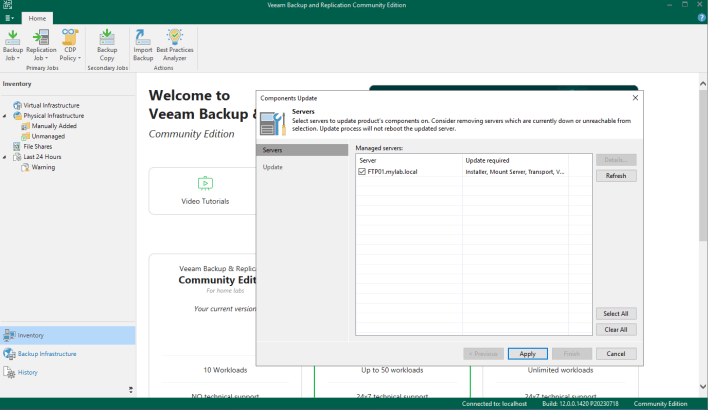Select the Physical Infrastructure node

[53, 116]
